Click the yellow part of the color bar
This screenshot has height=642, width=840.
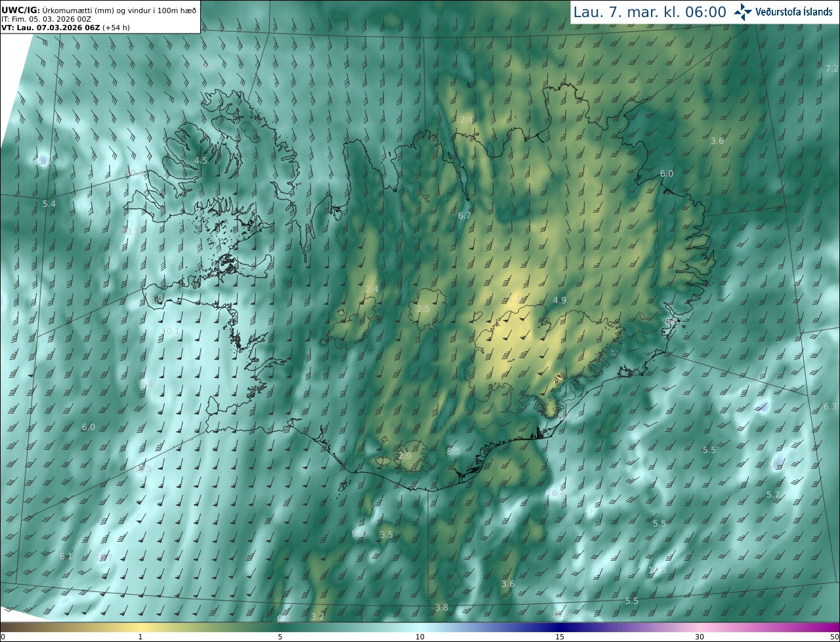point(141,628)
